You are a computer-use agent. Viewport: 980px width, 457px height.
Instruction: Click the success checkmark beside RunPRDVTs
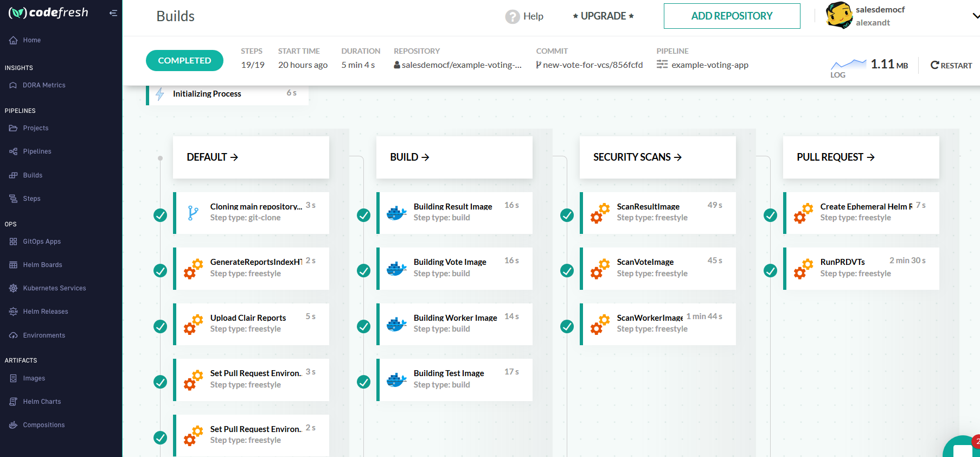pos(770,270)
